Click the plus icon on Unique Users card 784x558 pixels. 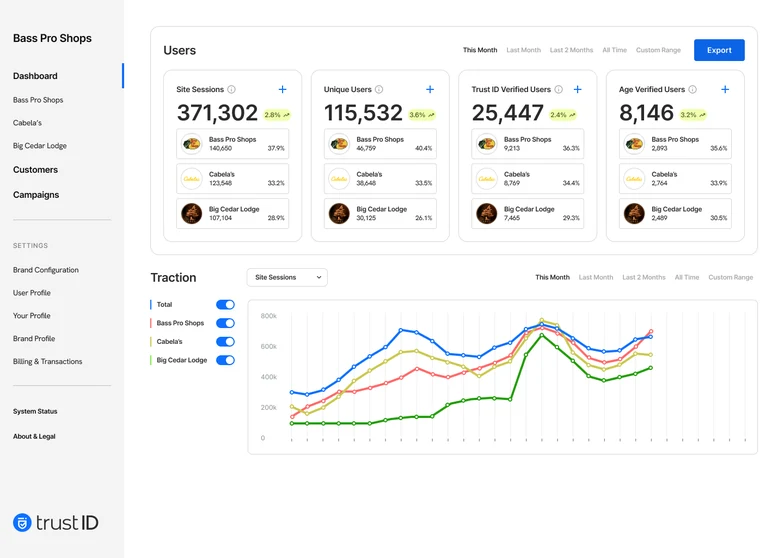tap(430, 90)
